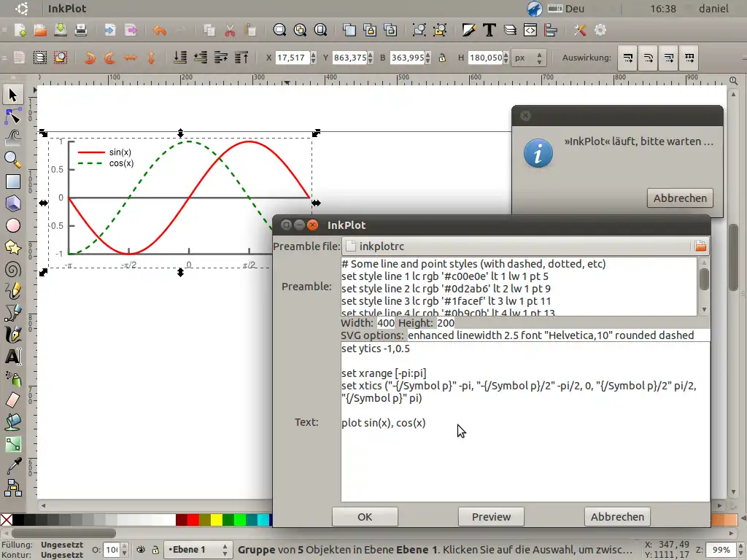Open the Deu keyboard layout indicator

click(566, 9)
